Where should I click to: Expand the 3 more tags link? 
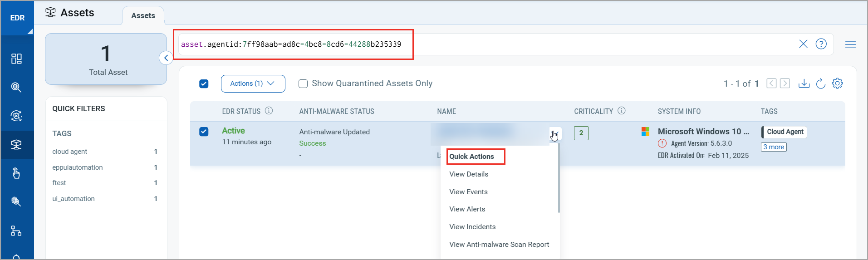774,147
